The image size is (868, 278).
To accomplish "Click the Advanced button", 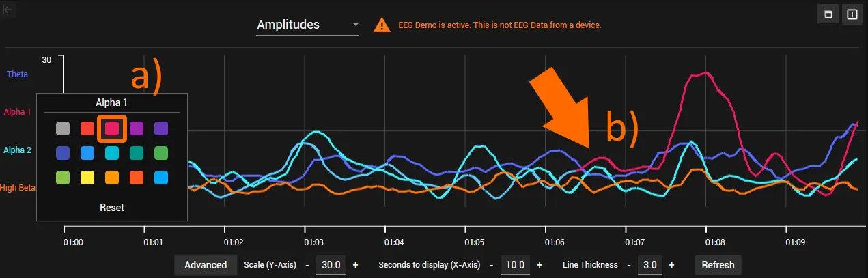I will click(x=206, y=265).
